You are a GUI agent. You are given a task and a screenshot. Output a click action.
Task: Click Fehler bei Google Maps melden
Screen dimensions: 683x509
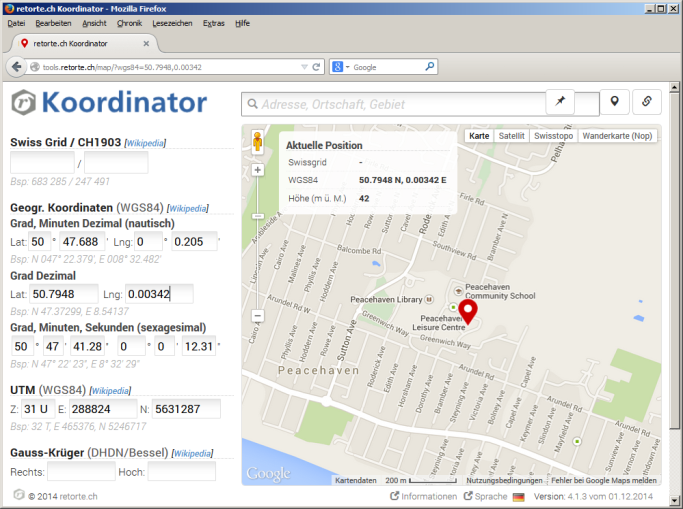(603, 480)
